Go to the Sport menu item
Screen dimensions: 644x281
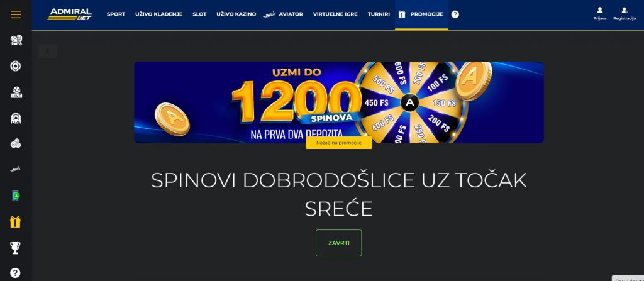(116, 14)
